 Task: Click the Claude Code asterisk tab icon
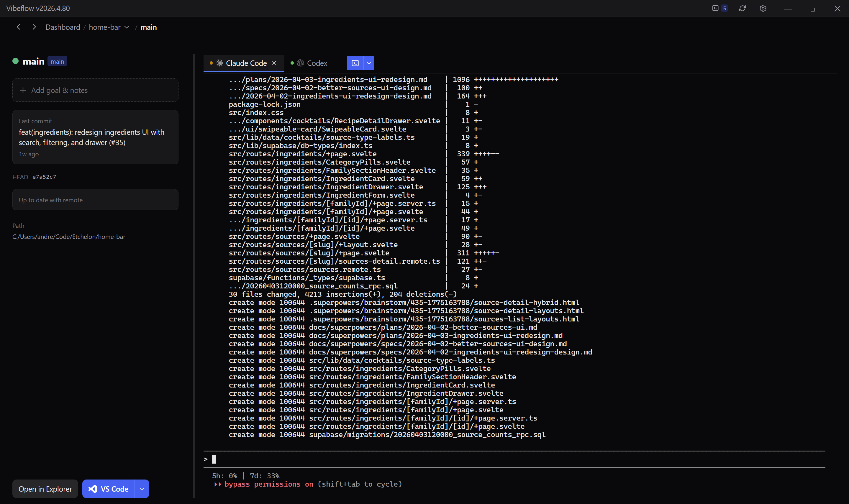[219, 63]
